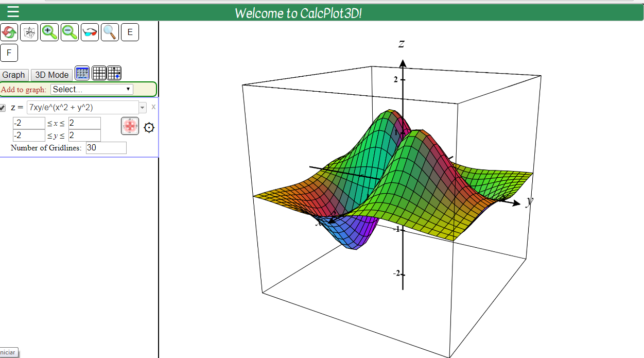Click the plain grid icon next to 3D Mode
Screen dimensions: 644x358
click(x=99, y=73)
